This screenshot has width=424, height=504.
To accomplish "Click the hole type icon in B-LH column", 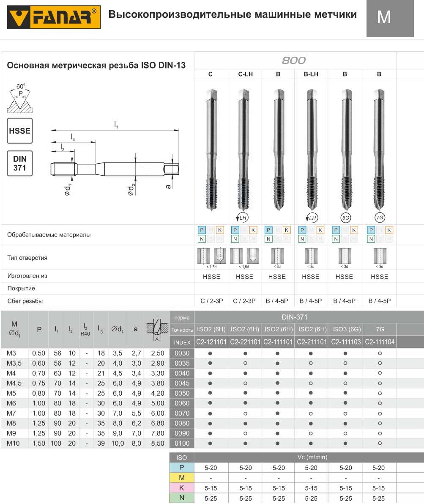I will pos(311,256).
